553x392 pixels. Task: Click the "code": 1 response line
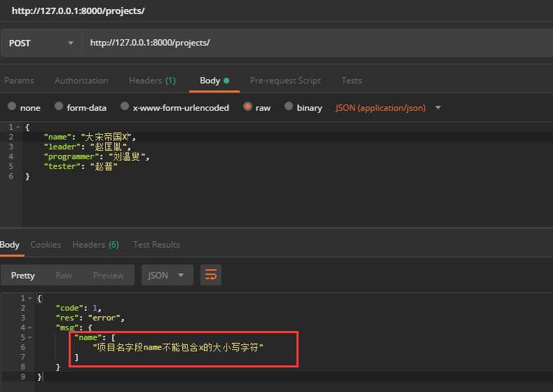(78, 309)
